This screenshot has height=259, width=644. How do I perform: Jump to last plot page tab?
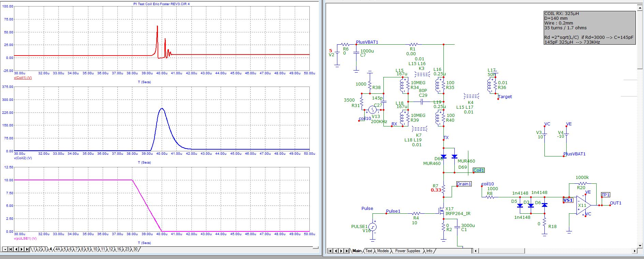click(27, 249)
